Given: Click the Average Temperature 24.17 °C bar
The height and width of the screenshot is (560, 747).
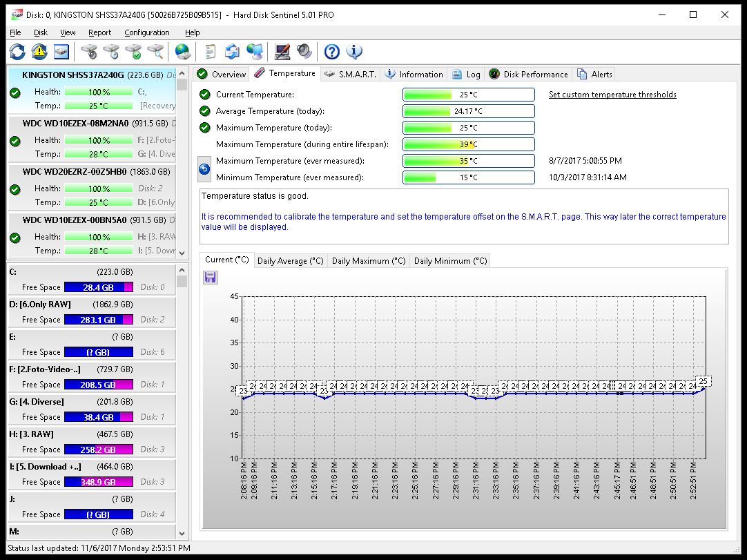Looking at the screenshot, I should [x=468, y=111].
